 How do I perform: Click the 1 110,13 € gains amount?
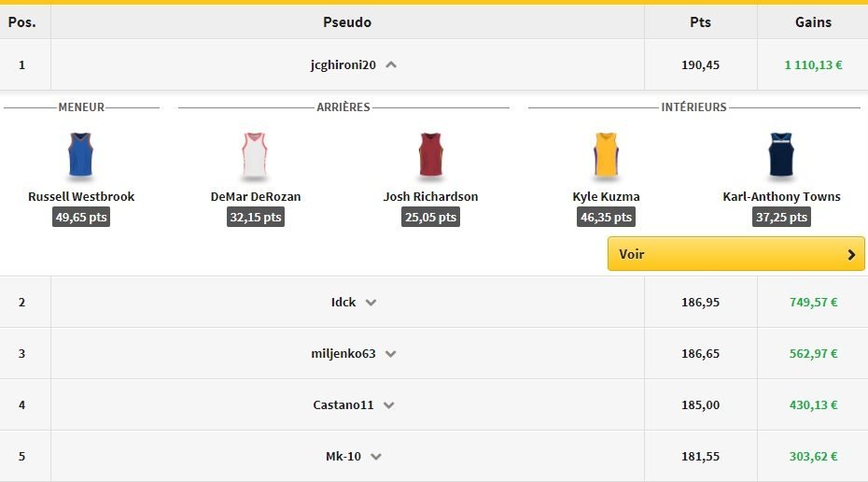click(x=813, y=65)
